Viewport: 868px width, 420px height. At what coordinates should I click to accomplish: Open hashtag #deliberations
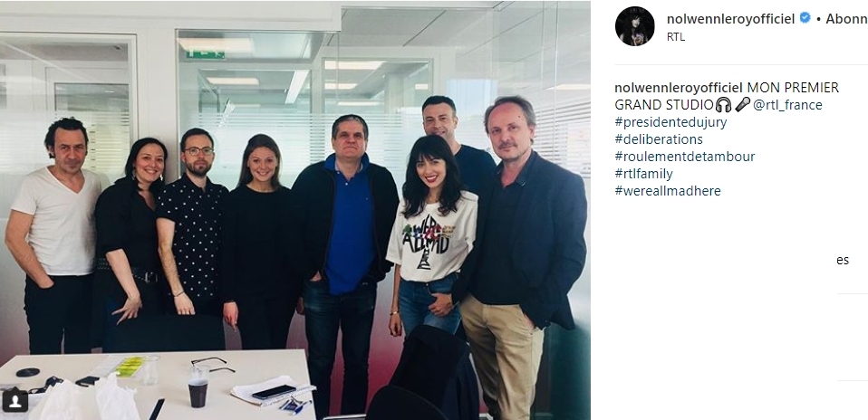(658, 139)
